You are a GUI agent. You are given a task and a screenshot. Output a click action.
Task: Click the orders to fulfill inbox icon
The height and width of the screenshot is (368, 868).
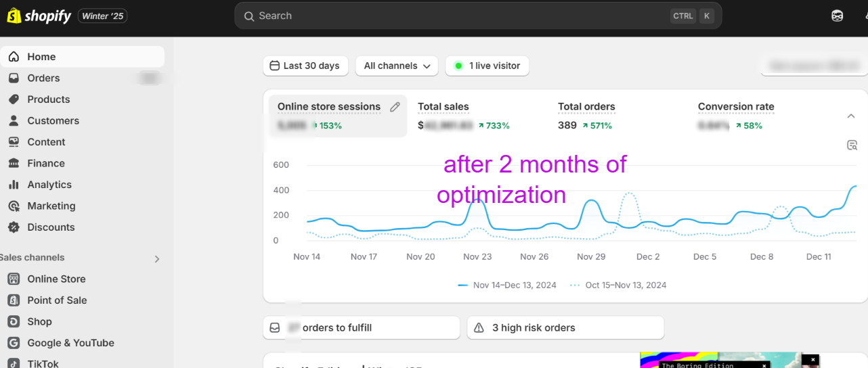point(275,327)
